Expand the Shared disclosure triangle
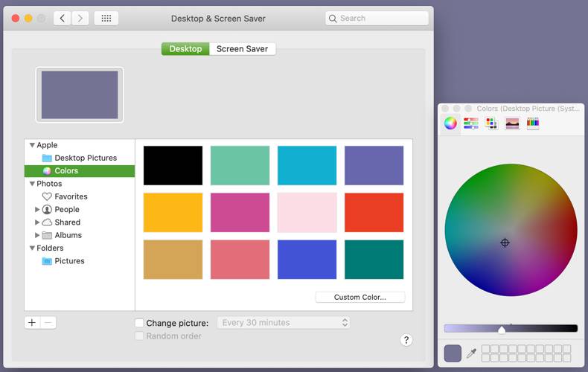 (37, 222)
